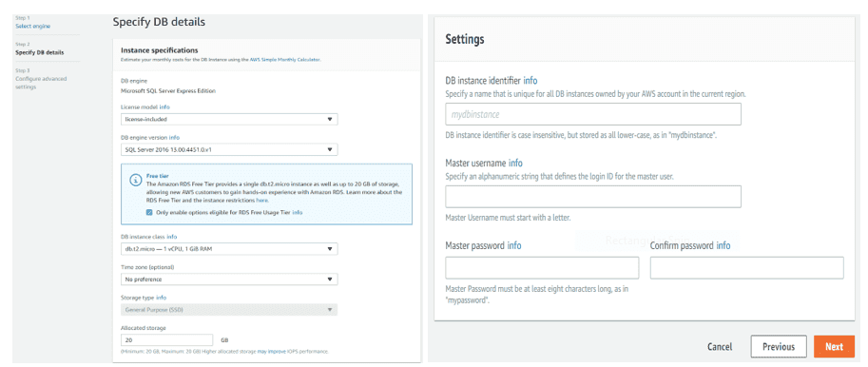Click the Master password input field
This screenshot has width=868, height=367.
pyautogui.click(x=542, y=267)
